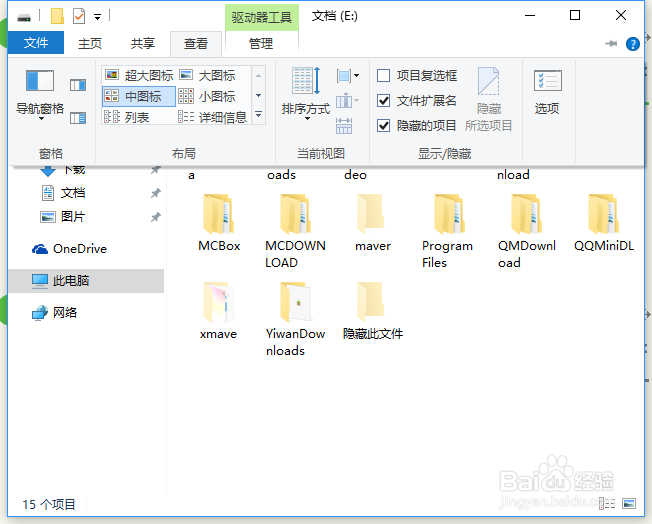Viewport: 652px width, 524px height.
Task: Expand the layout gallery more arrow
Action: point(258,114)
